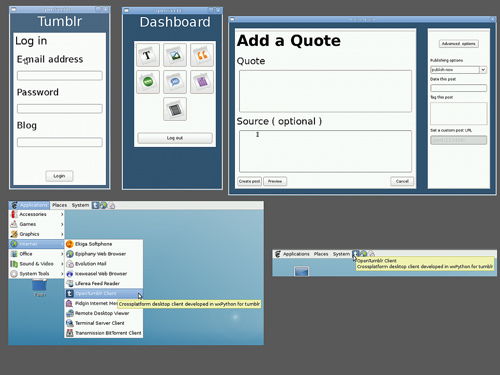Open the Quote post icon
Image resolution: width=500 pixels, height=375 pixels.
click(202, 55)
